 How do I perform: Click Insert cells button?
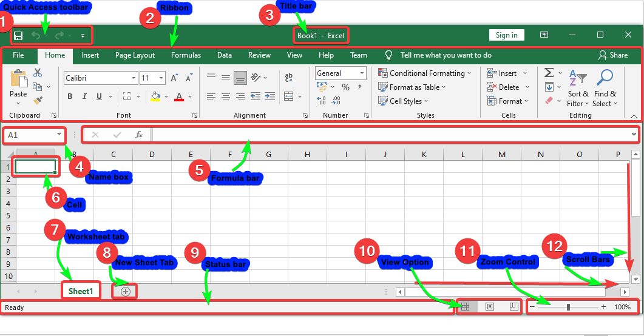click(502, 73)
